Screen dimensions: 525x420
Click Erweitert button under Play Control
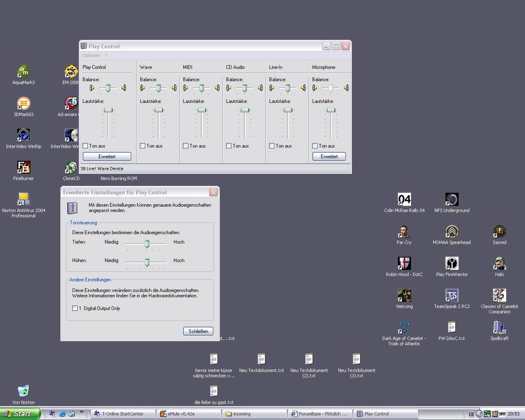click(107, 156)
